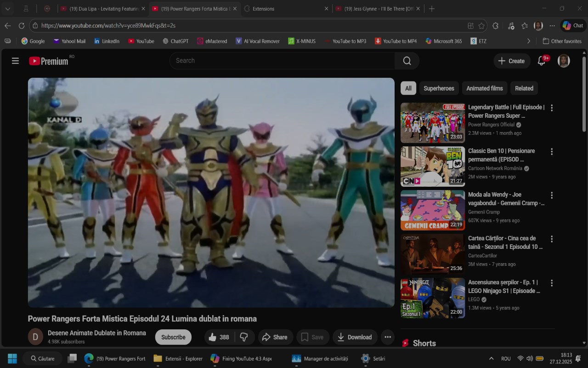Screen dimensions: 588x368
Task: Open the Desene Animate Dublate in Romana channel
Action: pos(97,333)
